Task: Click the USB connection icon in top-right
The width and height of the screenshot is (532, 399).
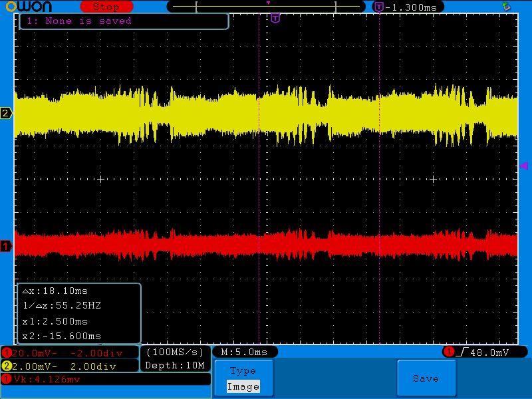Action: (507, 6)
